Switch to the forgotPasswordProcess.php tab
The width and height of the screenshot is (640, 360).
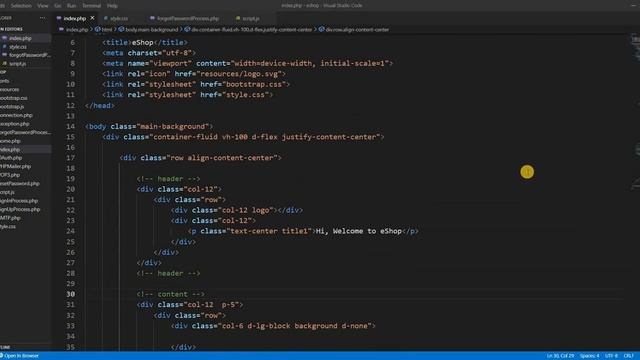click(188, 18)
